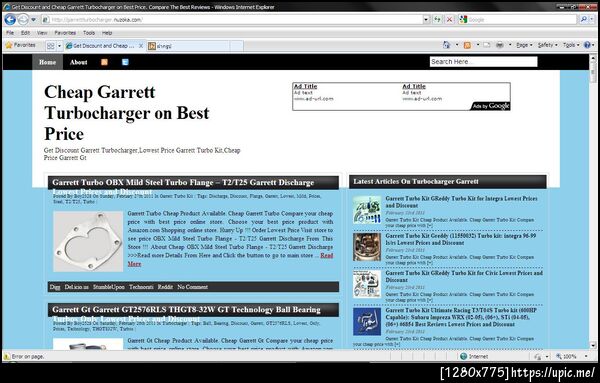The width and height of the screenshot is (600, 383).
Task: Click the Greddy 11550032 article thumbnail
Action: (x=367, y=247)
